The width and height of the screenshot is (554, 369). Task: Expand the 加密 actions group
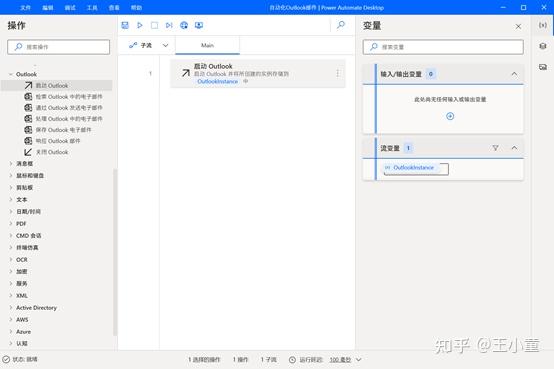[x=11, y=271]
